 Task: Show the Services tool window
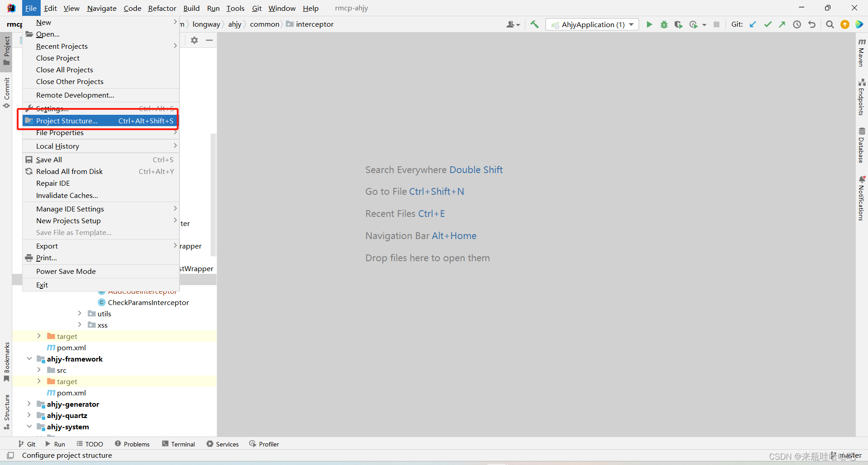[x=222, y=444]
